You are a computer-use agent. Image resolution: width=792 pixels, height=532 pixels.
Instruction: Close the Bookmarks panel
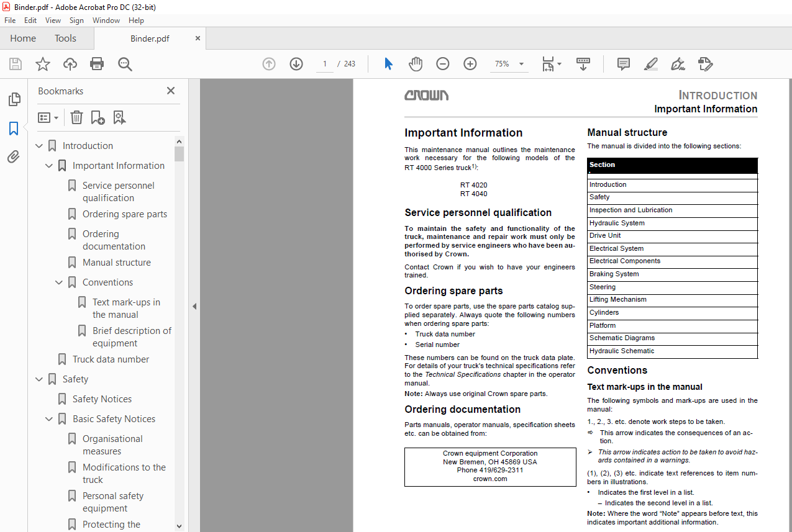171,91
